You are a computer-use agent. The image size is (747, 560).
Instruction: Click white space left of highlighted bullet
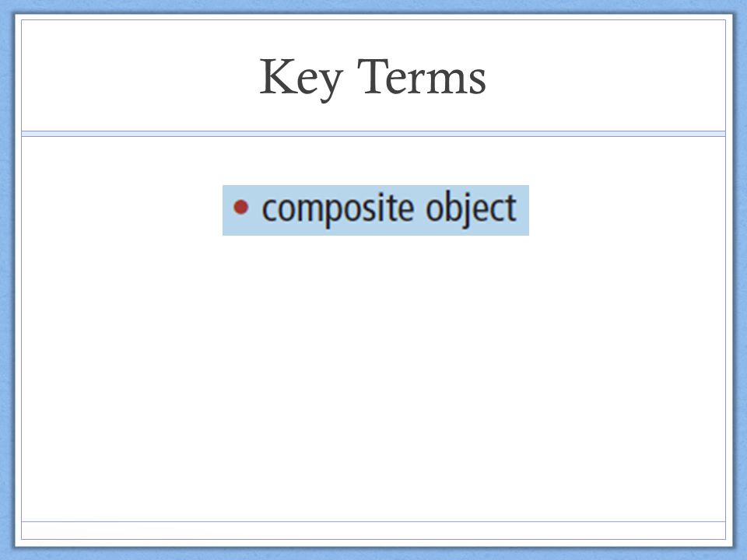[x=122, y=210]
